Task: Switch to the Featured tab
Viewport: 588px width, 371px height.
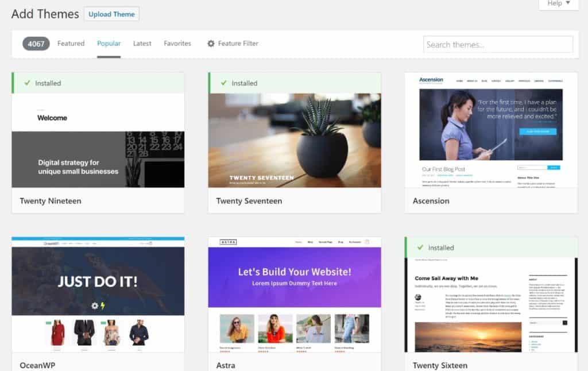Action: click(71, 44)
